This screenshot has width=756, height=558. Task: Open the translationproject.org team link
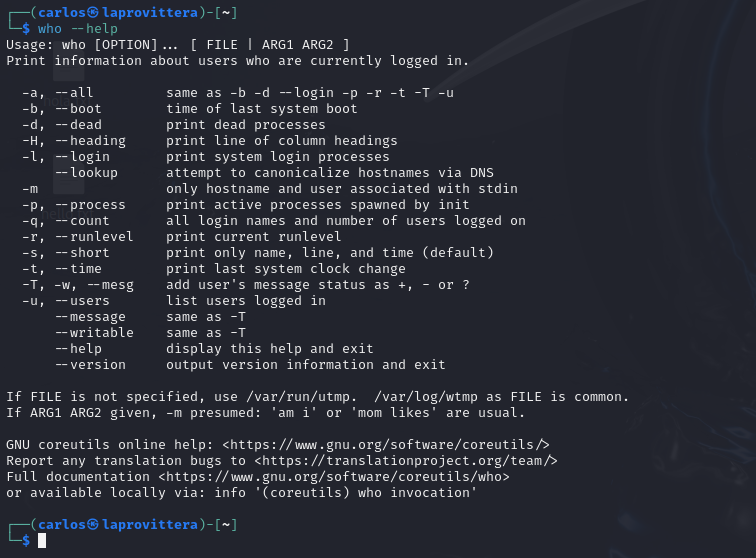[x=405, y=461]
